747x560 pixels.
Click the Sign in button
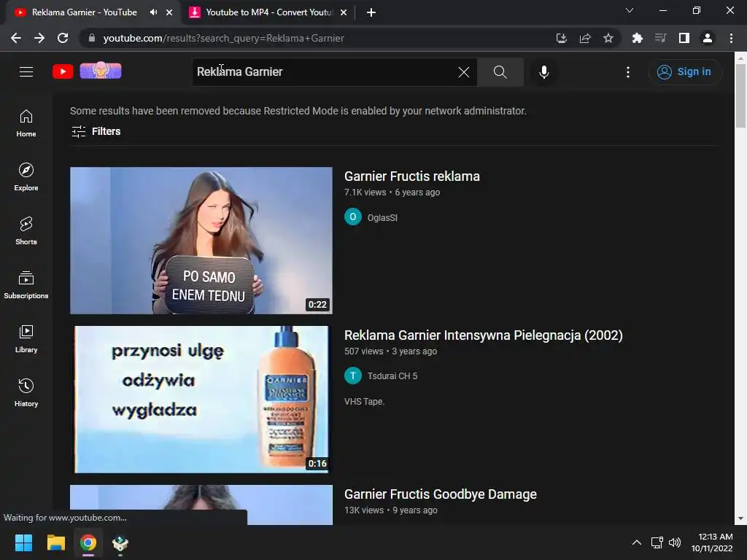coord(685,72)
